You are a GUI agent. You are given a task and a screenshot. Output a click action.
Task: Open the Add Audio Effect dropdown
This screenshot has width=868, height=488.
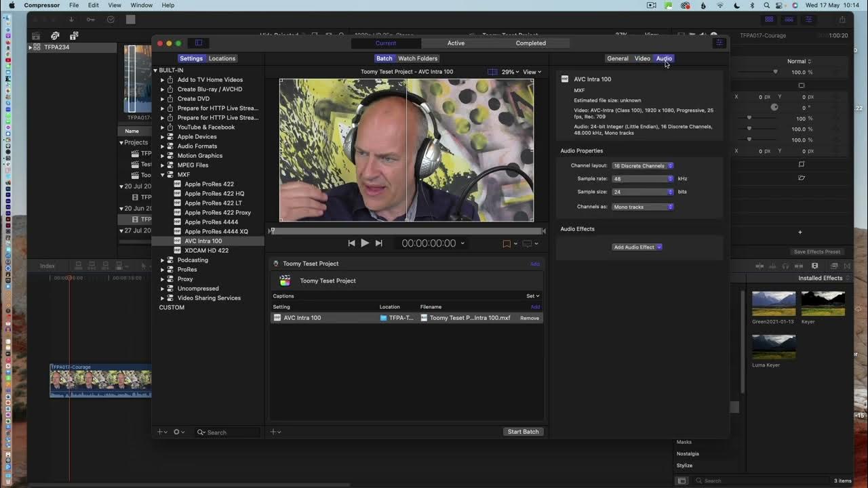(x=637, y=247)
